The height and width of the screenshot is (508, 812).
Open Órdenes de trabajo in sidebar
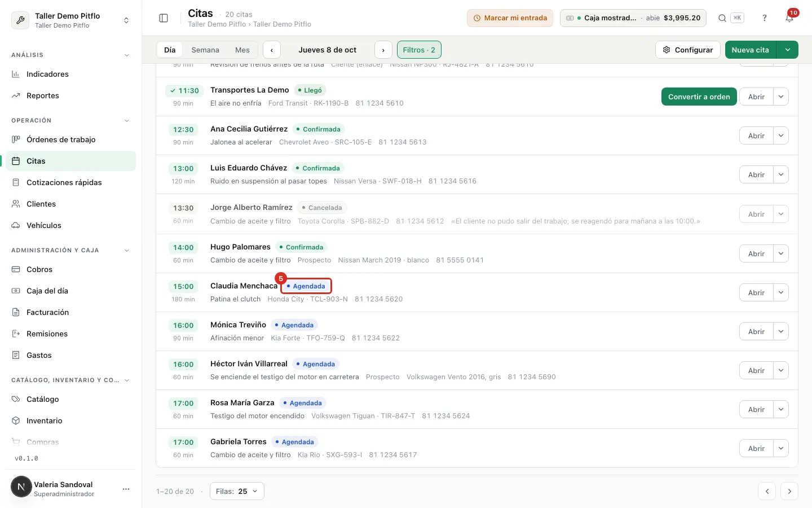pyautogui.click(x=71, y=139)
